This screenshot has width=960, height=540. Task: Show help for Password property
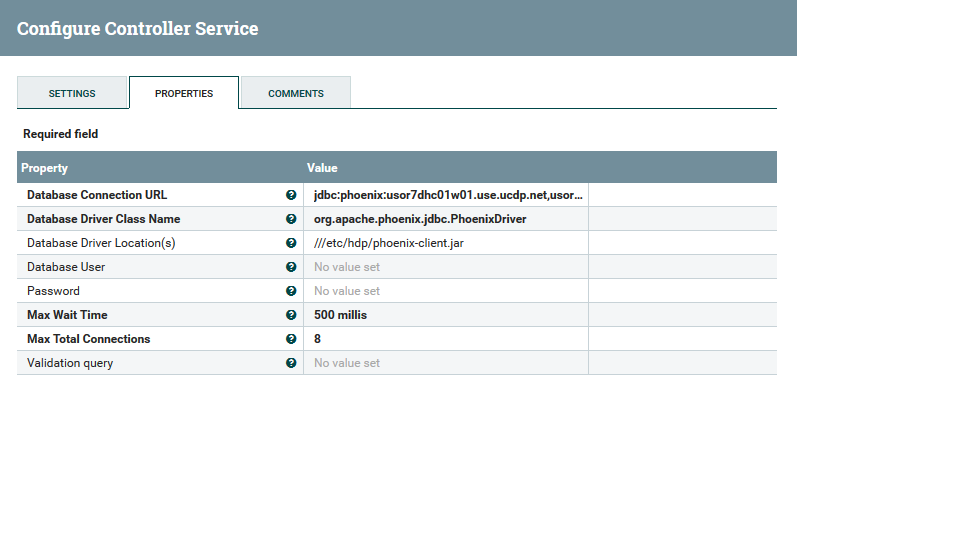coord(291,291)
